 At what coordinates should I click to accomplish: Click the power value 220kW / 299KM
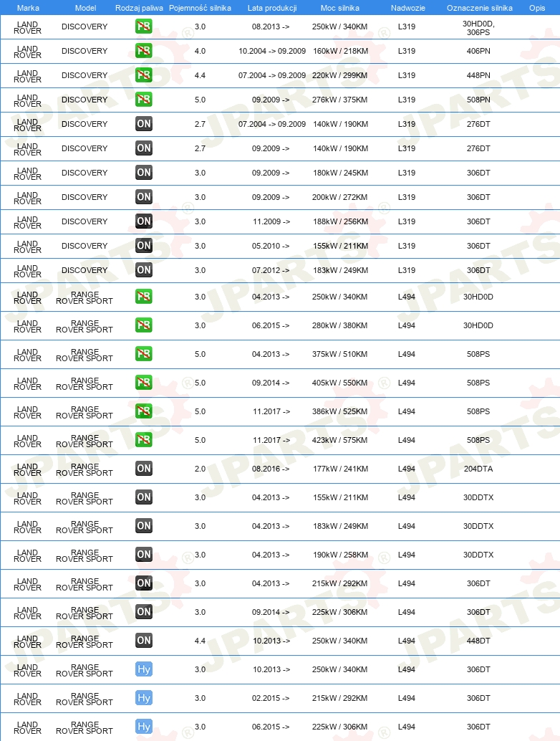(x=340, y=75)
